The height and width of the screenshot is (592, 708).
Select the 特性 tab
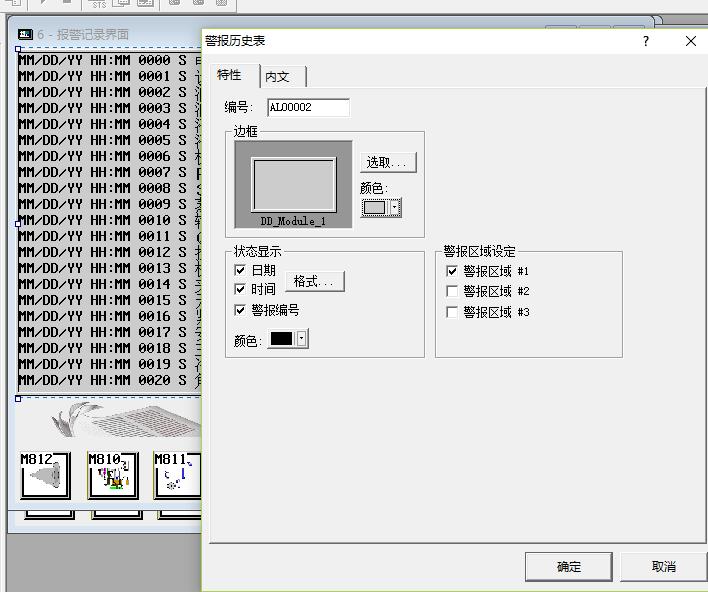(x=230, y=76)
